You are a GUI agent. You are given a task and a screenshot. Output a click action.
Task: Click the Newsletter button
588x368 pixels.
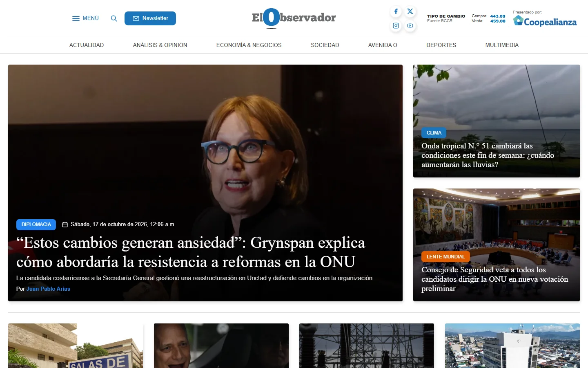[150, 18]
